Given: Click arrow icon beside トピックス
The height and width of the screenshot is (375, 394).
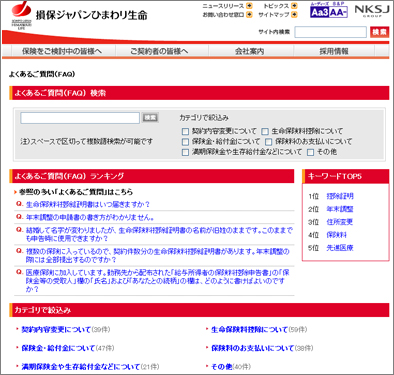Looking at the screenshot, I should [x=294, y=6].
